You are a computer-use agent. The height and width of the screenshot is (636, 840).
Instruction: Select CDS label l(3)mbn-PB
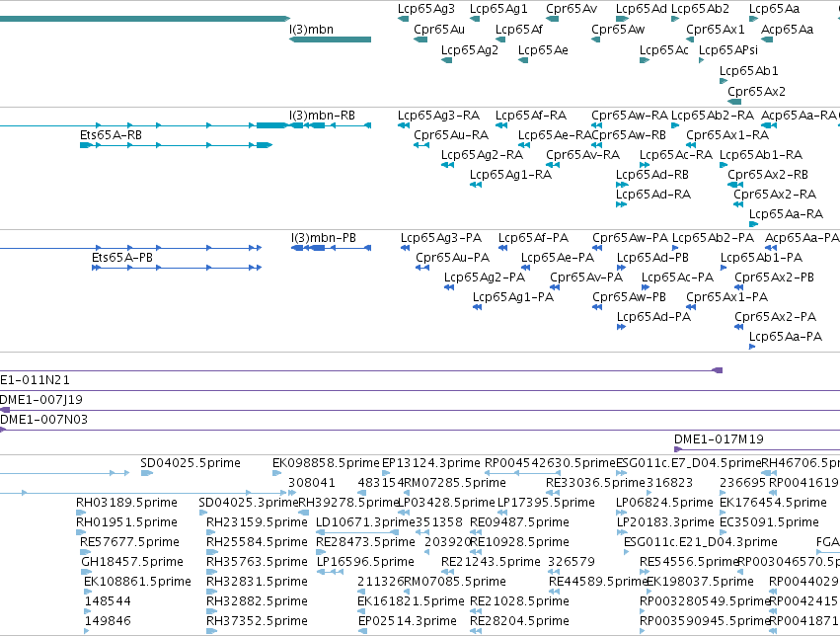(x=324, y=238)
